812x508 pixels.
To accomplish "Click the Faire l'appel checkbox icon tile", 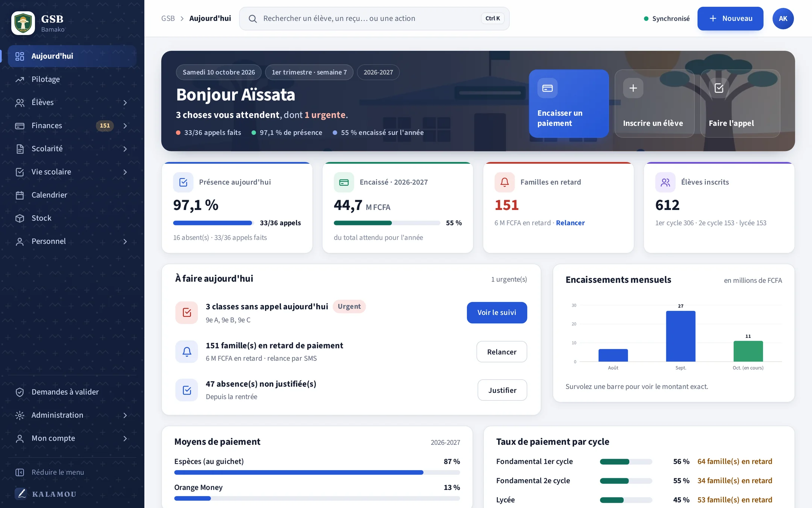I will (719, 88).
